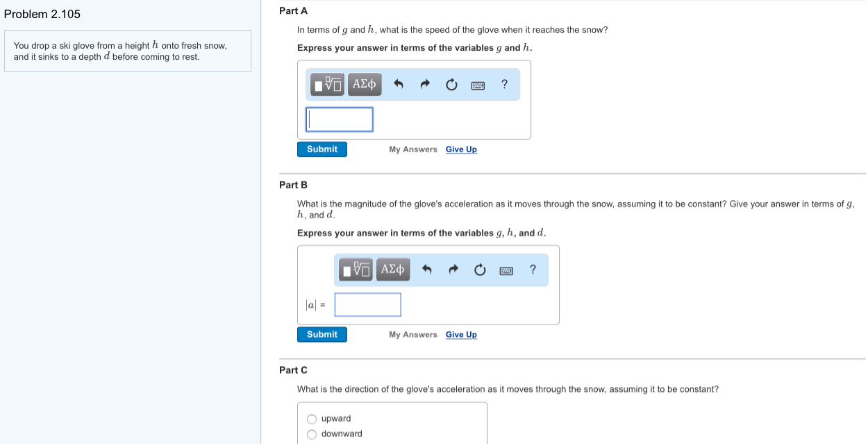868x444 pixels.
Task: Open the virtual keyboard in Part B toolbar
Action: pos(506,270)
